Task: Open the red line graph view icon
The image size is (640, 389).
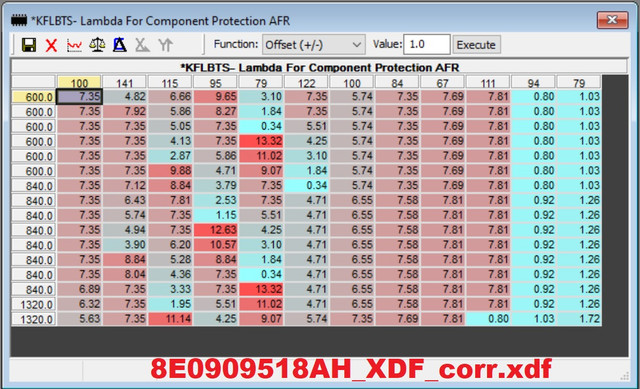Action: [x=74, y=45]
